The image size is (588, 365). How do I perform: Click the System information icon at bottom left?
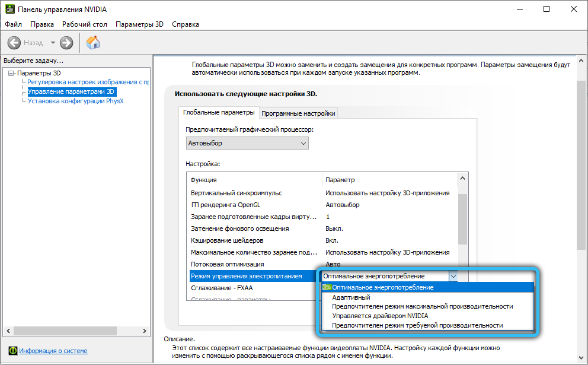(12, 351)
